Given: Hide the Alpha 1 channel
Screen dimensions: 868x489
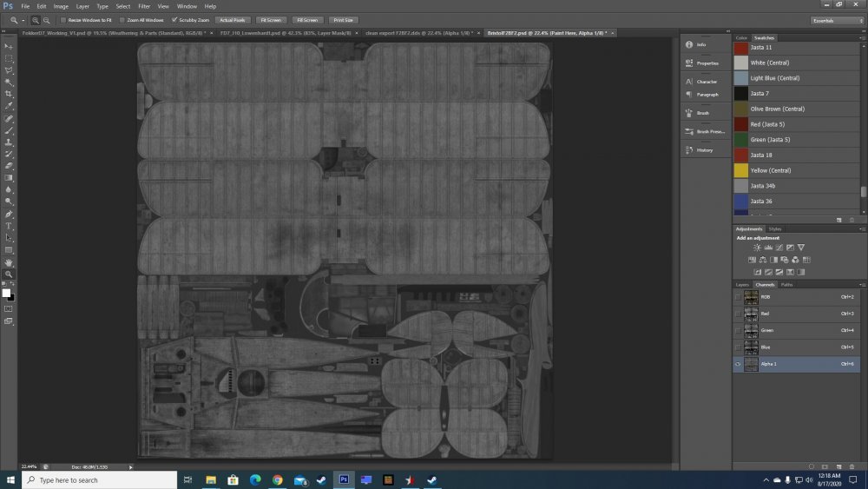Looking at the screenshot, I should click(x=738, y=365).
